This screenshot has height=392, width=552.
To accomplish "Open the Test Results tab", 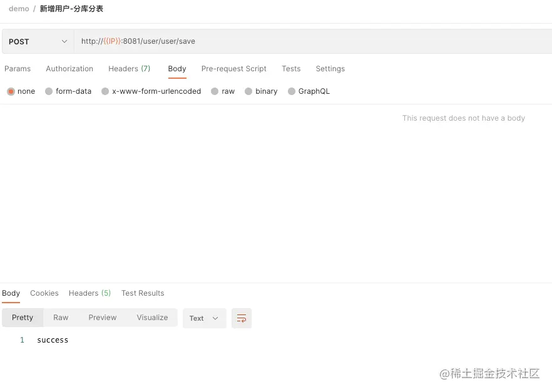I will click(x=143, y=293).
